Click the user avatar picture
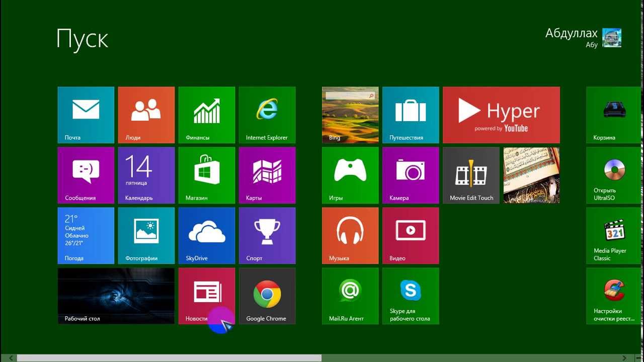Viewport: 644px width, 362px height. pyautogui.click(x=612, y=38)
